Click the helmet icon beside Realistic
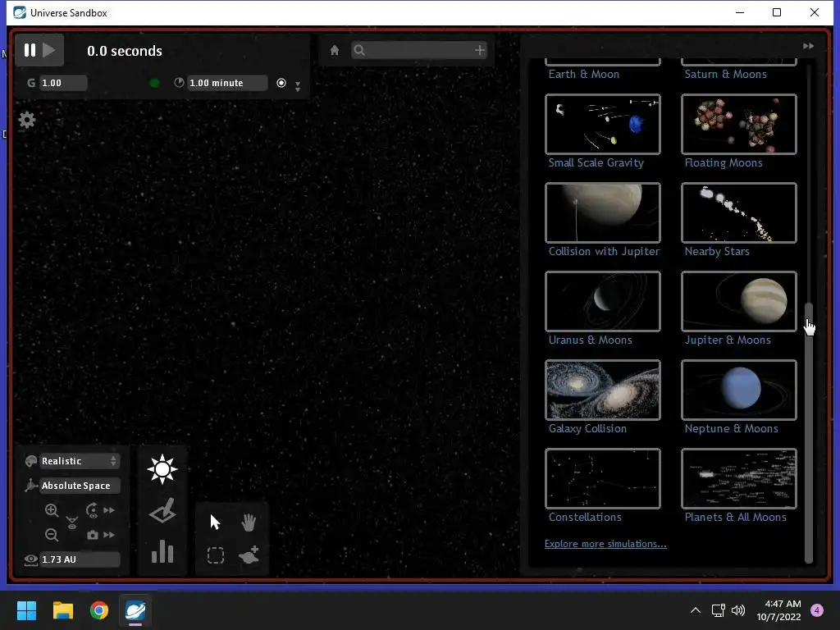 pyautogui.click(x=31, y=461)
